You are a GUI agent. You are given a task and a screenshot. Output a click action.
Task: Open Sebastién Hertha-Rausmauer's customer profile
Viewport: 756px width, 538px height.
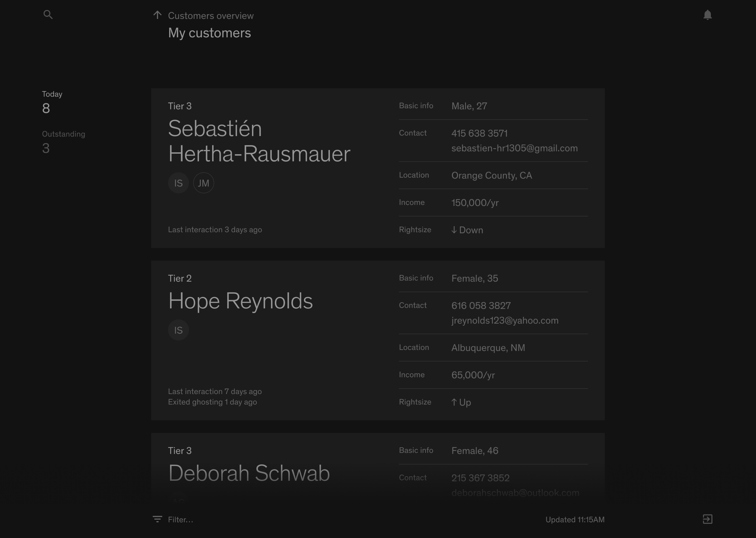click(x=259, y=141)
